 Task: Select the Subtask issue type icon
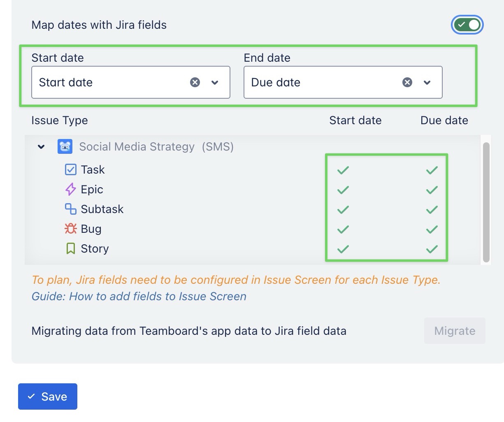coord(70,209)
